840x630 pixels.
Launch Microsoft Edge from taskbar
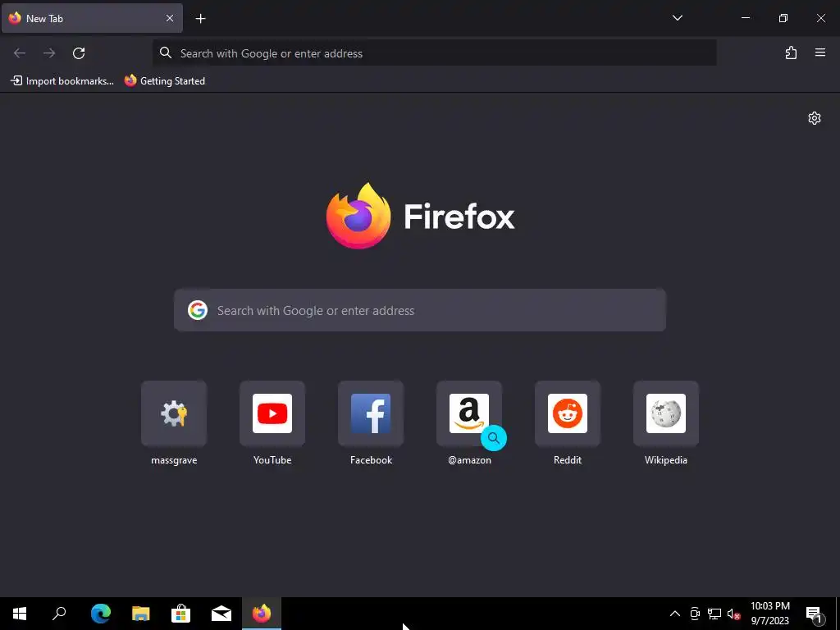(101, 614)
